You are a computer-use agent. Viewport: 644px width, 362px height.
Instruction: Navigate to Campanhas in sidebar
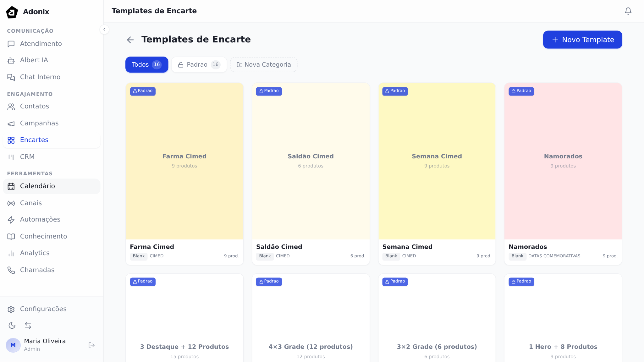pos(39,123)
